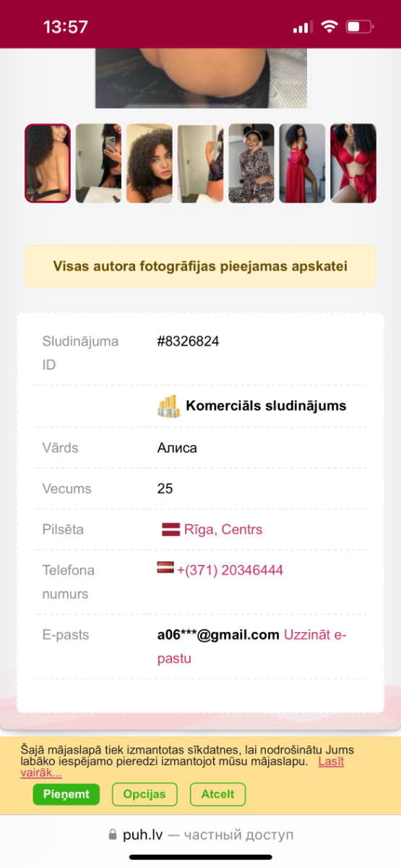Open the red dress standing thumbnail

(x=302, y=163)
